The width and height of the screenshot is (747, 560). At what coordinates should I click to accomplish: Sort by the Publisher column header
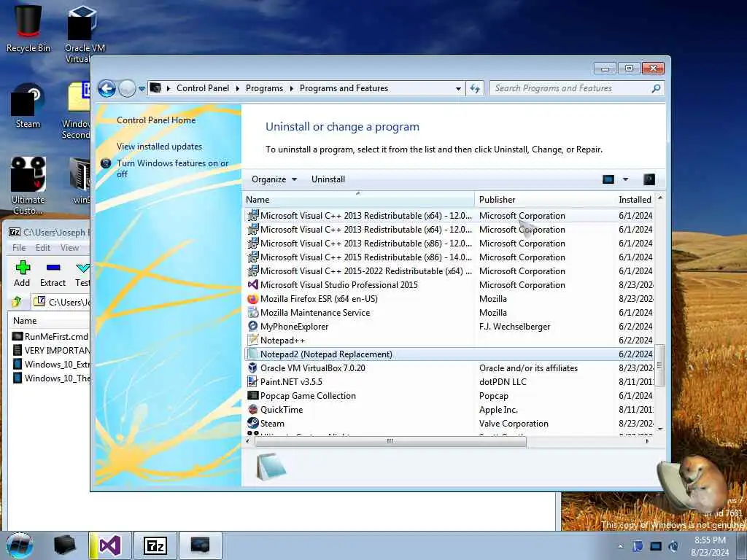(x=544, y=200)
